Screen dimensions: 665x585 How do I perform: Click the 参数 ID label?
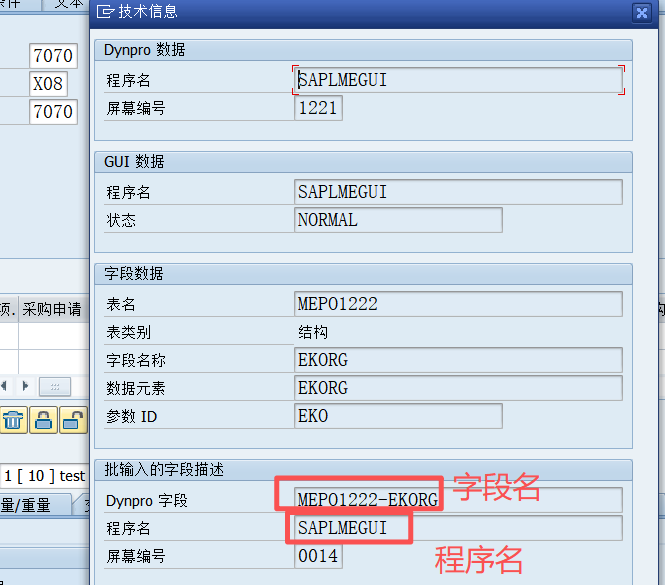point(131,416)
